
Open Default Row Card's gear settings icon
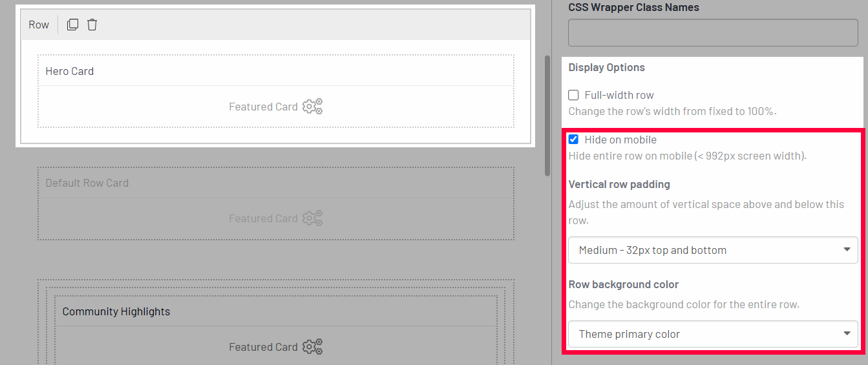click(312, 218)
